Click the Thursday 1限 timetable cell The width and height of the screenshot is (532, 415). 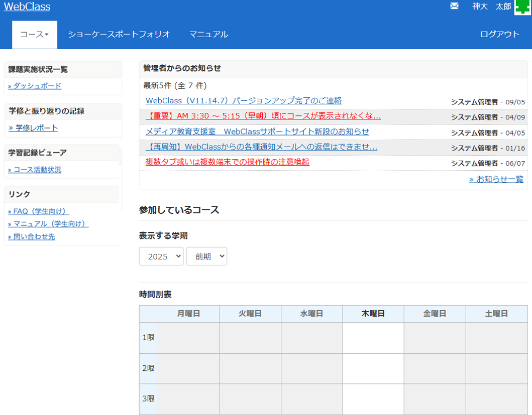[x=373, y=338]
